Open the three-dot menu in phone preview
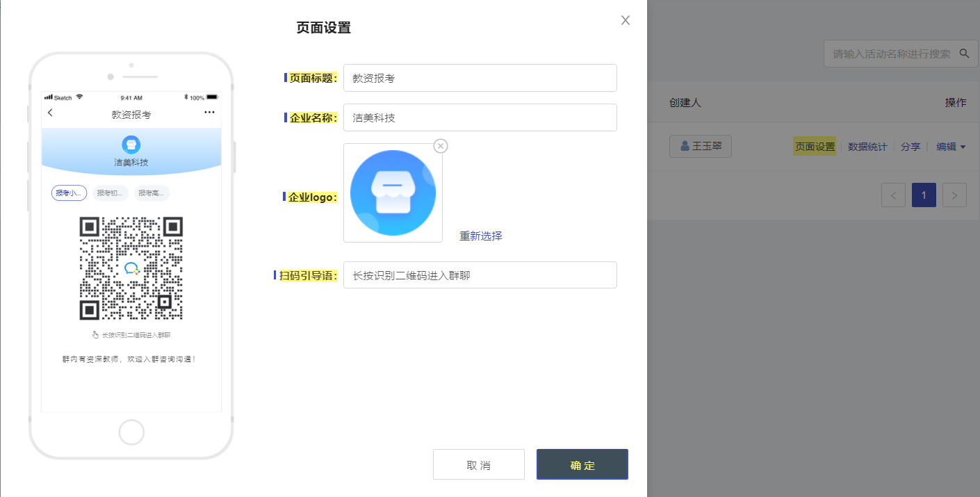The image size is (980, 497). tap(209, 113)
